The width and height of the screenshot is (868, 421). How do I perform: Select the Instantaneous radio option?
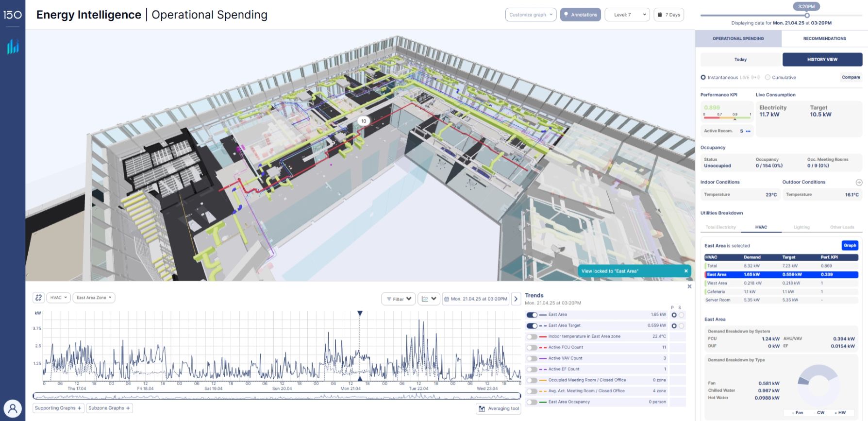703,77
